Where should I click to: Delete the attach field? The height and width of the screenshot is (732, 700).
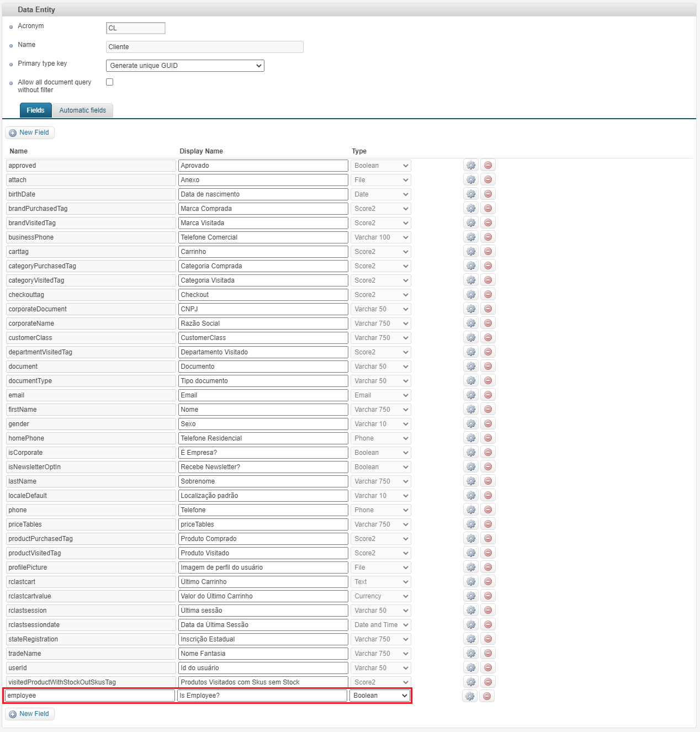point(487,179)
